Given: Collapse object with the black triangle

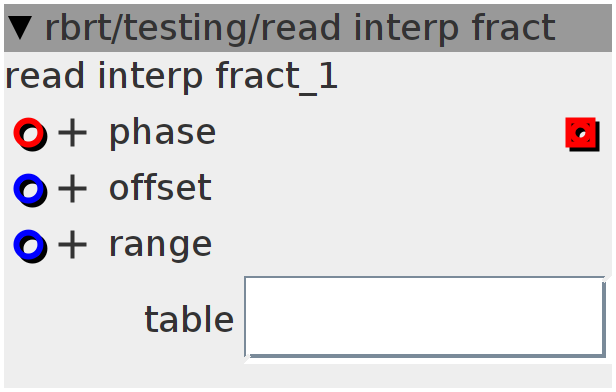Looking at the screenshot, I should pyautogui.click(x=20, y=28).
